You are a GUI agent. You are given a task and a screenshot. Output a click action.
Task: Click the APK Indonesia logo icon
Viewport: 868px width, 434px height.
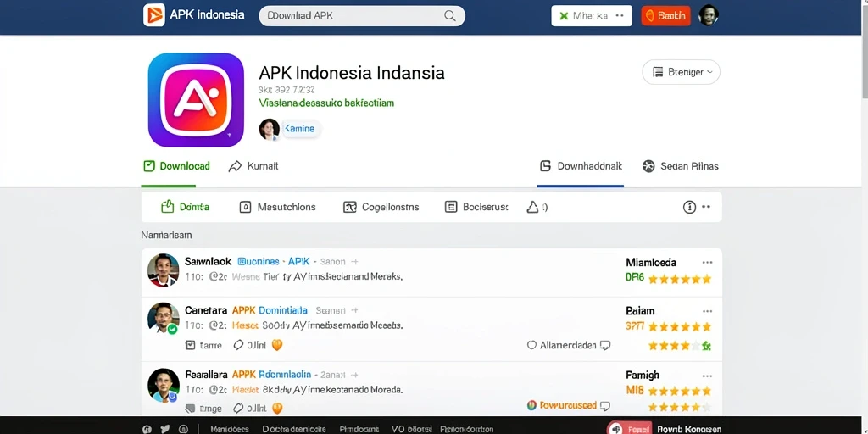pyautogui.click(x=154, y=15)
